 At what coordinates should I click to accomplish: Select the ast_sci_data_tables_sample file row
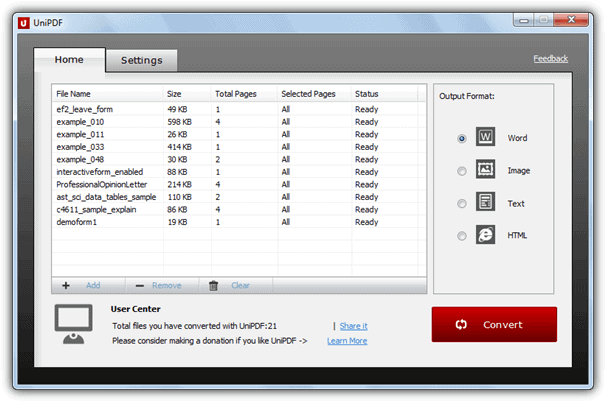(238, 197)
